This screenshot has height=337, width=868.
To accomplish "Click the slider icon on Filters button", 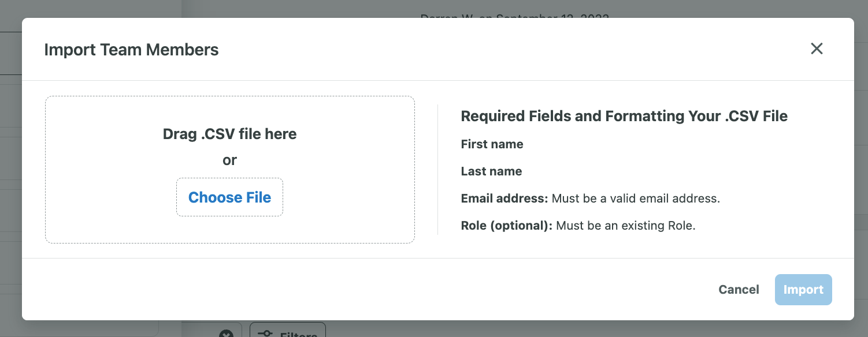I will 265,334.
